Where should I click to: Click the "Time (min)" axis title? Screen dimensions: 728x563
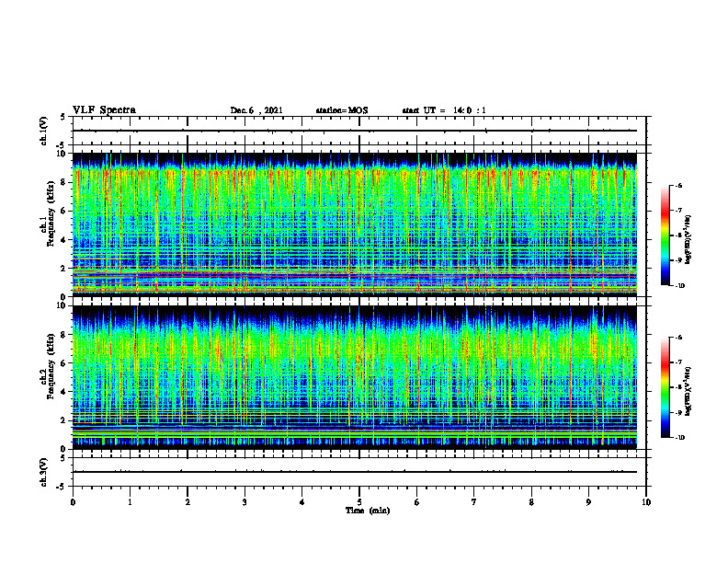tap(368, 511)
